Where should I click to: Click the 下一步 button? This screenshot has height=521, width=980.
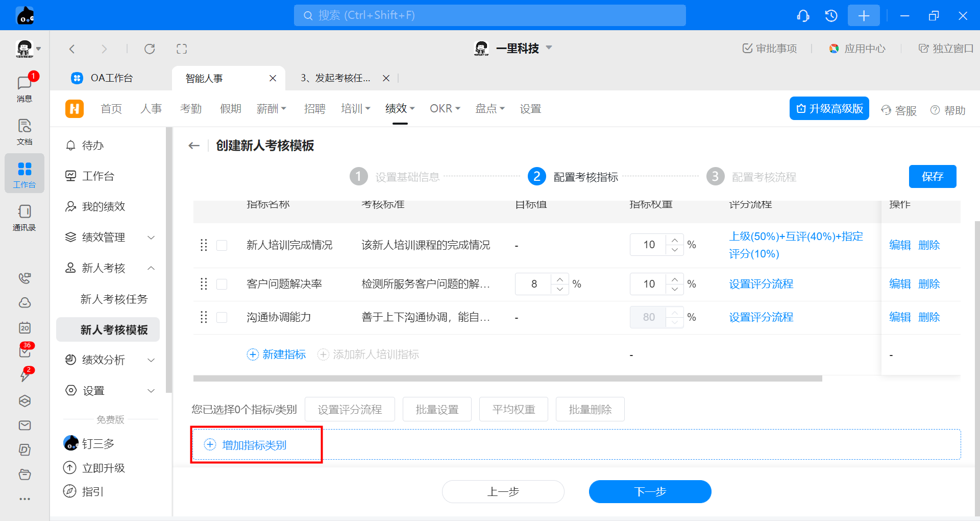650,491
